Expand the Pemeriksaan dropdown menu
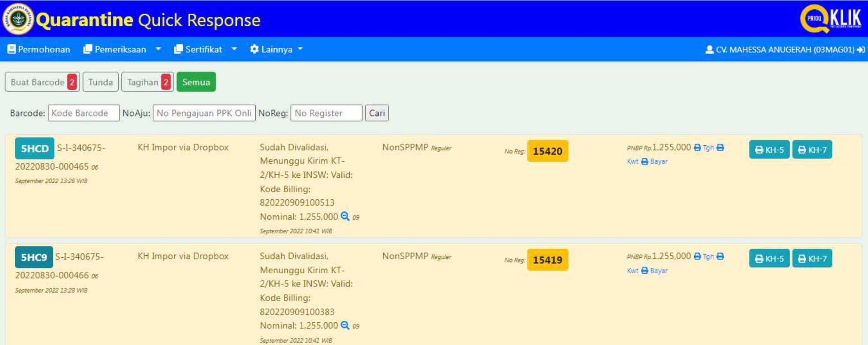Screen dimensions: 868x345 [x=122, y=49]
